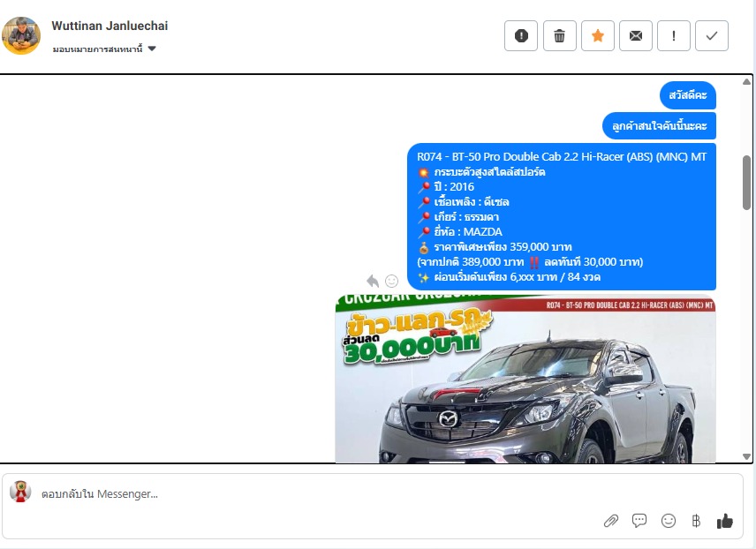
Task: Mark conversation unread with envelope icon
Action: pos(636,35)
